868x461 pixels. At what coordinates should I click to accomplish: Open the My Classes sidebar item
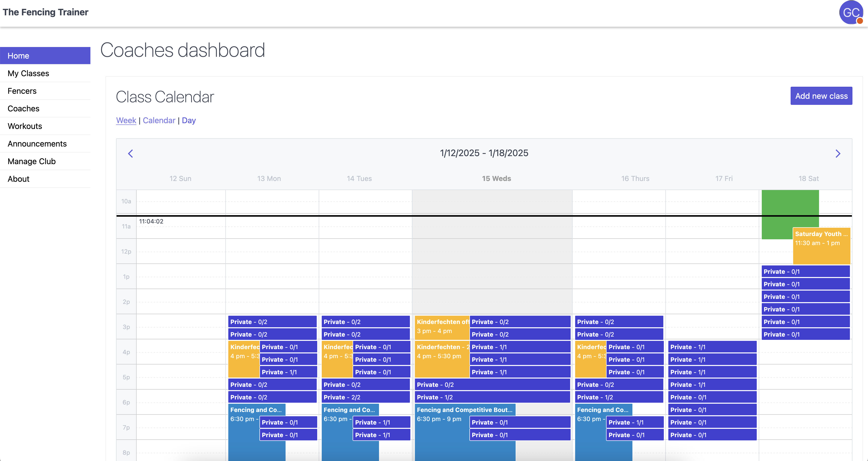tap(28, 73)
